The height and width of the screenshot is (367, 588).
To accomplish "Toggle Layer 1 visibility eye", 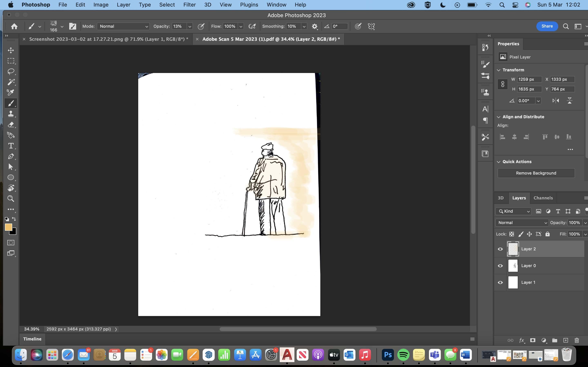I will coord(500,283).
